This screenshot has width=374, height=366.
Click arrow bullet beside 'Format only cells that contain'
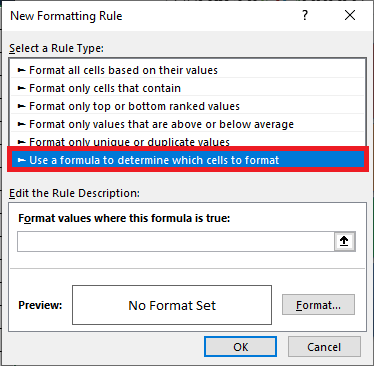coord(21,88)
